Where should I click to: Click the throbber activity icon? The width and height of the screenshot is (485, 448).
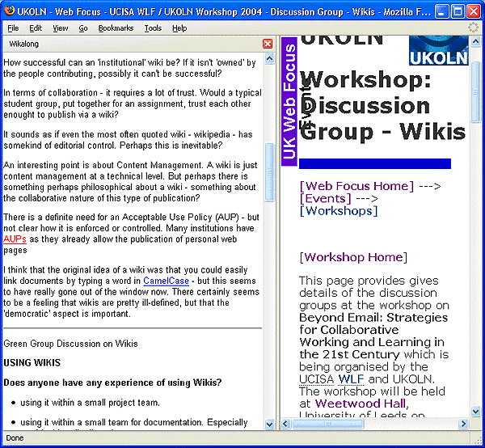pyautogui.click(x=473, y=27)
